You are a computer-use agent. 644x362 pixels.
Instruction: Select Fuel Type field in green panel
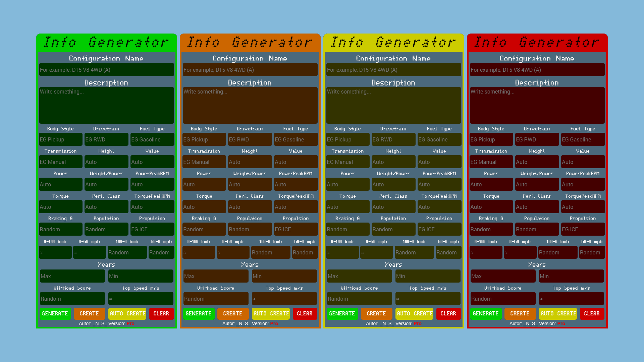point(152,139)
